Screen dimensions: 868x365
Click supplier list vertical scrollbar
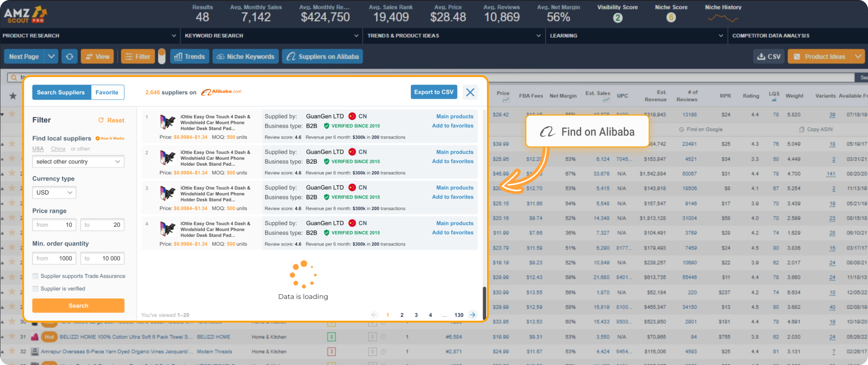485,302
